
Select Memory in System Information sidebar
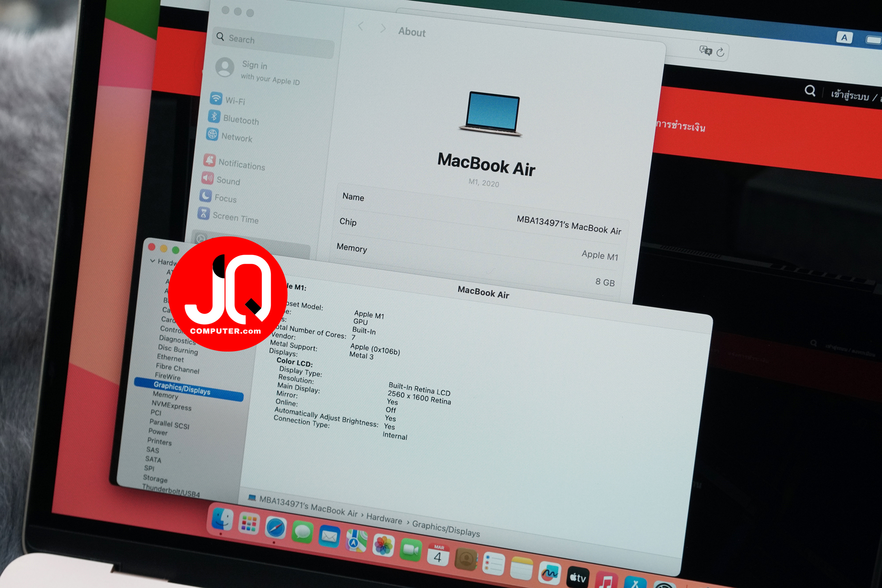tap(165, 395)
